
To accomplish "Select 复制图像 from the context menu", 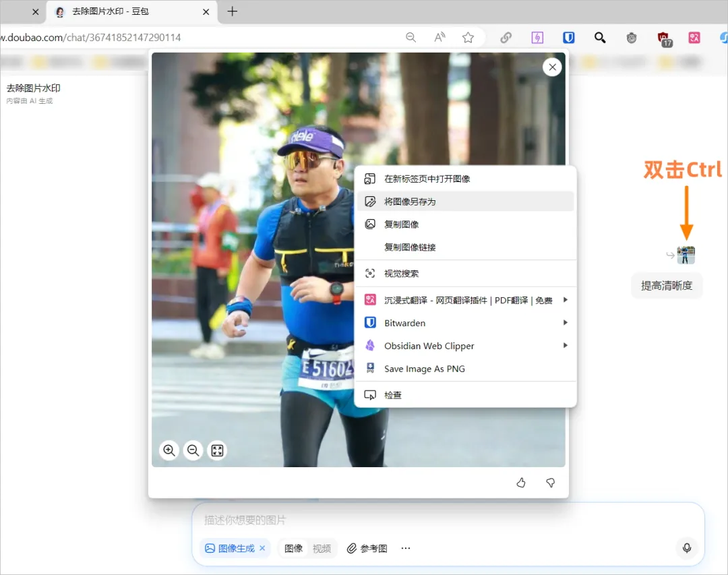I will pos(465,224).
